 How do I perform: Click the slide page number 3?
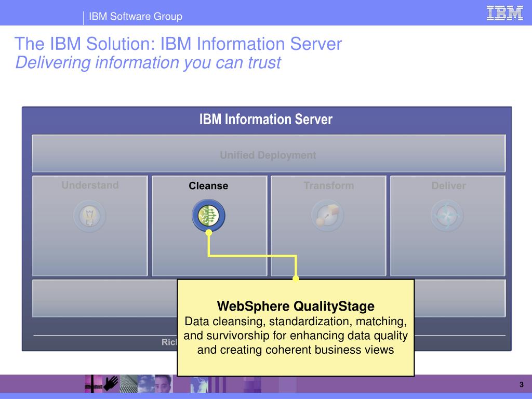click(x=522, y=385)
